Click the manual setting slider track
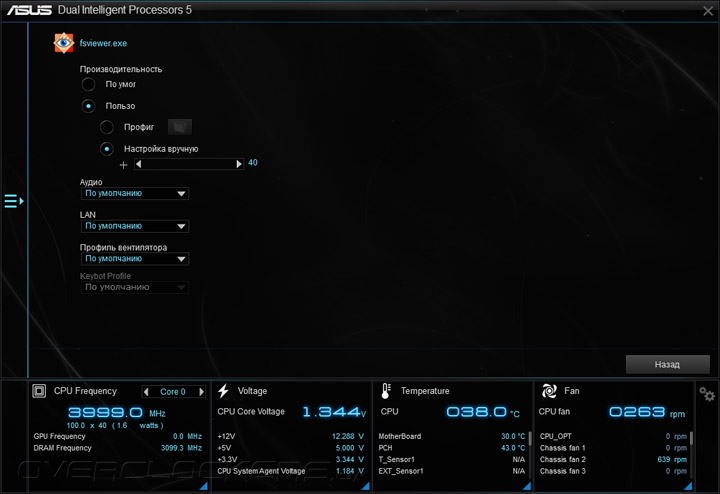The image size is (720, 494). [189, 164]
